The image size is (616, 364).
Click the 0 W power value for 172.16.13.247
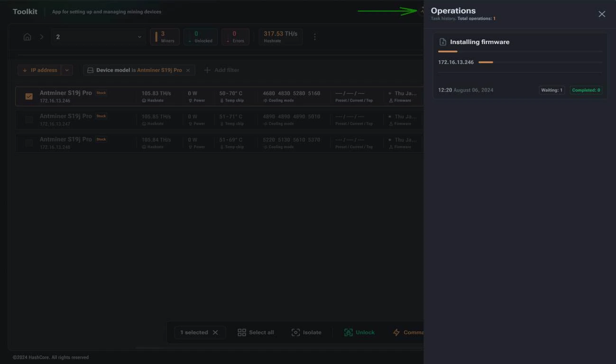(x=193, y=117)
